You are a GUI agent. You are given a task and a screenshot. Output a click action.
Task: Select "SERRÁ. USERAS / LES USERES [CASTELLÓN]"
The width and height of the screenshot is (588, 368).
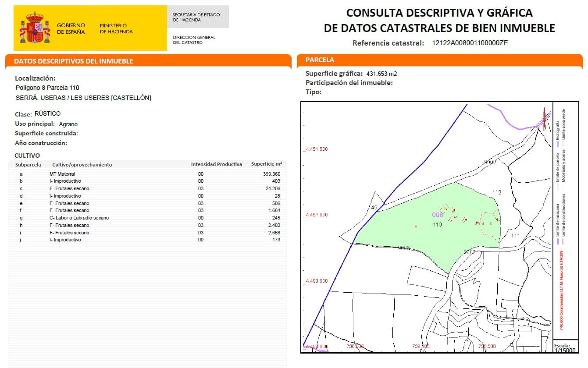click(x=83, y=98)
